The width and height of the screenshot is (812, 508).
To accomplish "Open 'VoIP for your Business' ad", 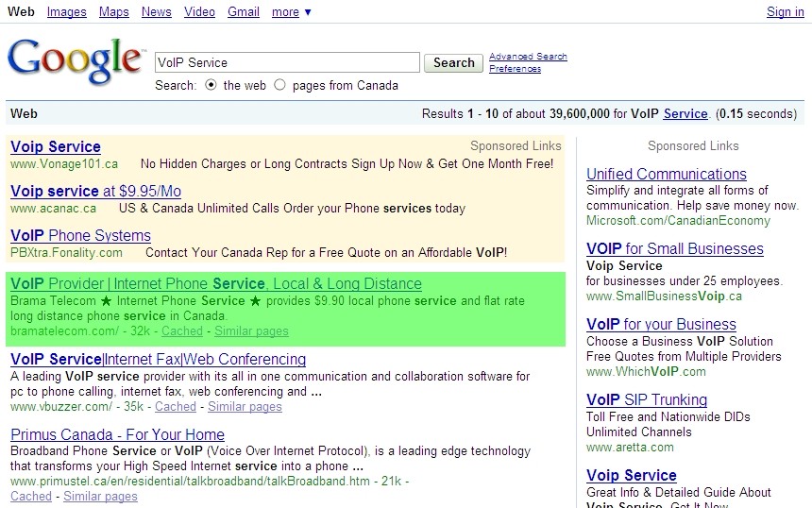I will (x=661, y=324).
